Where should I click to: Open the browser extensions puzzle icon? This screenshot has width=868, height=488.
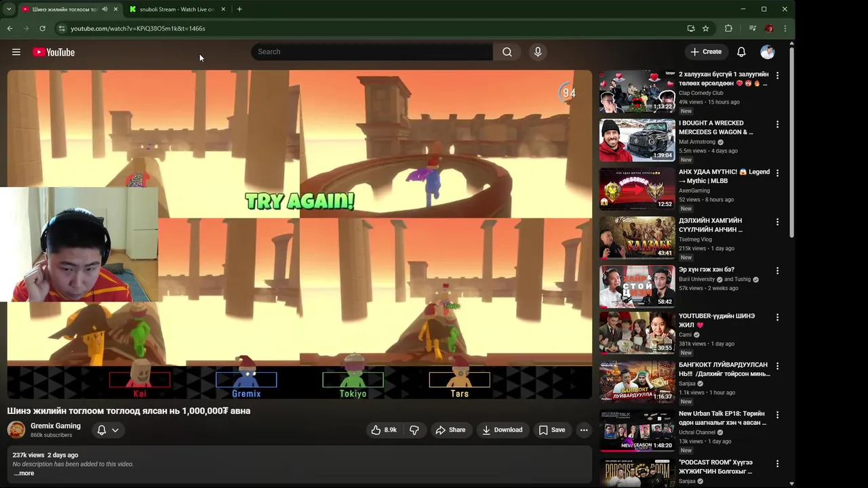[x=729, y=28]
